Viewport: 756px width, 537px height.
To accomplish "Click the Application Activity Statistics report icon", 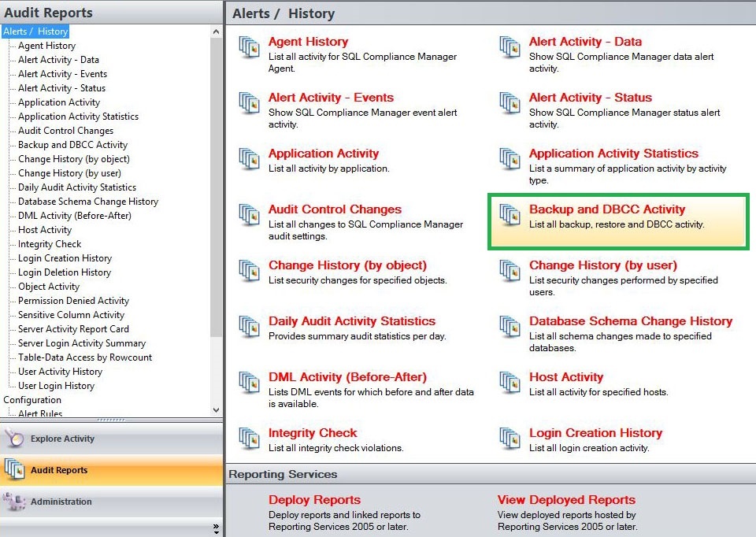I will coord(510,159).
